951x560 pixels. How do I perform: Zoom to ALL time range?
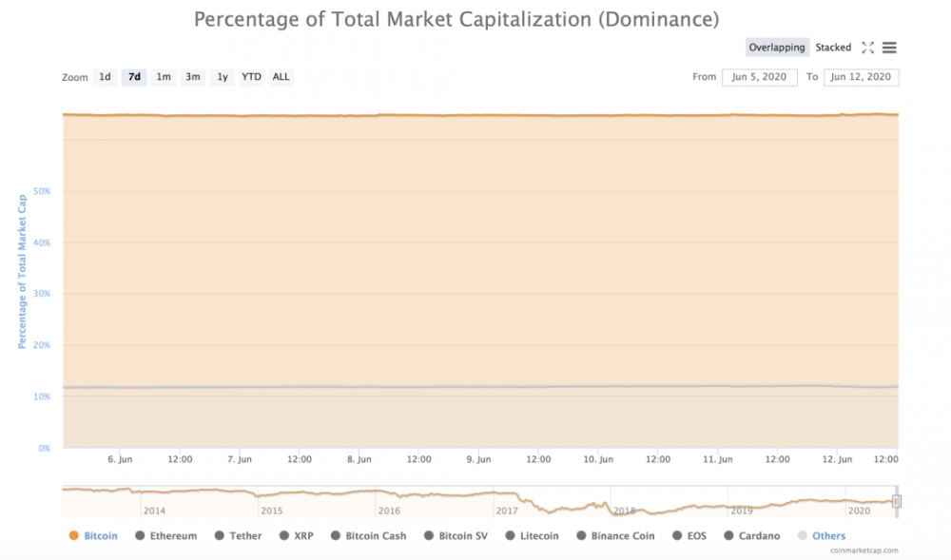[x=281, y=77]
